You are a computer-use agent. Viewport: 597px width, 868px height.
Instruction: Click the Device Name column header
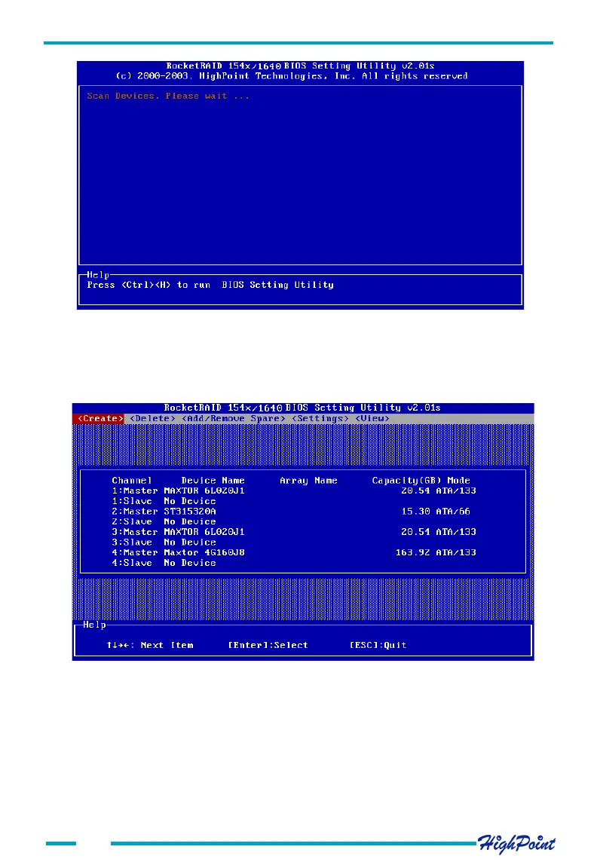coord(213,481)
